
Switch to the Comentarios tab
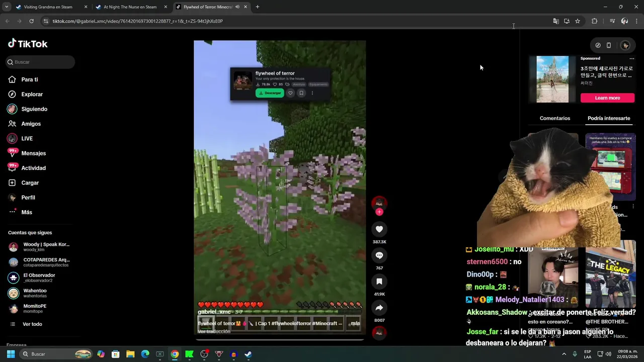pyautogui.click(x=555, y=118)
